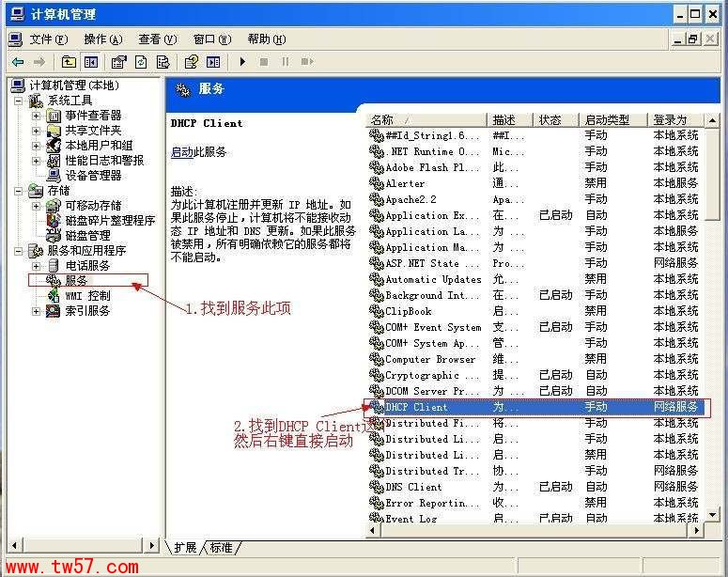Sort by the 启动类型 column header

coord(608,120)
